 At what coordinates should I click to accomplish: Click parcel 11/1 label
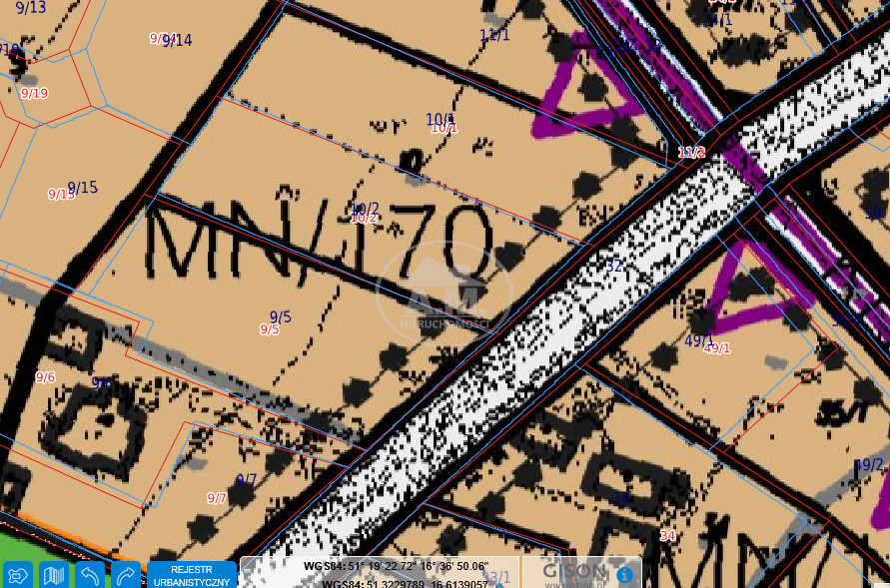494,35
